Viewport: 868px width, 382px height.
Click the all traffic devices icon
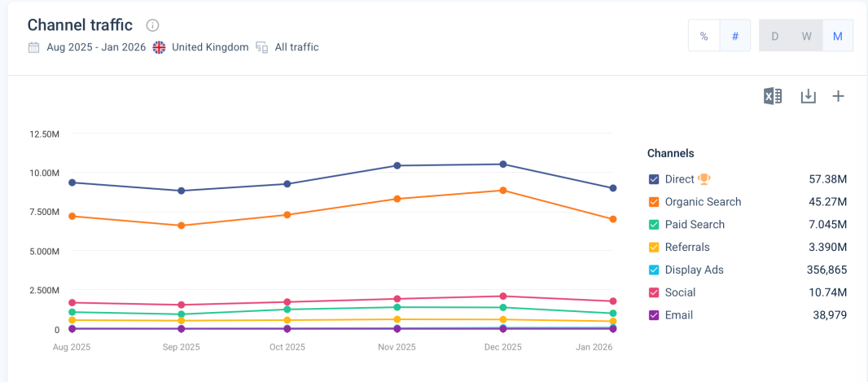[x=262, y=47]
